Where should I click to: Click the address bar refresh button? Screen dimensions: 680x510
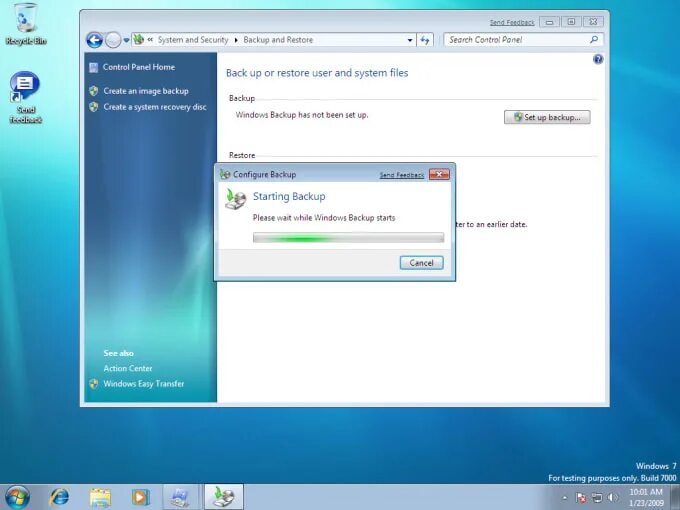point(425,40)
